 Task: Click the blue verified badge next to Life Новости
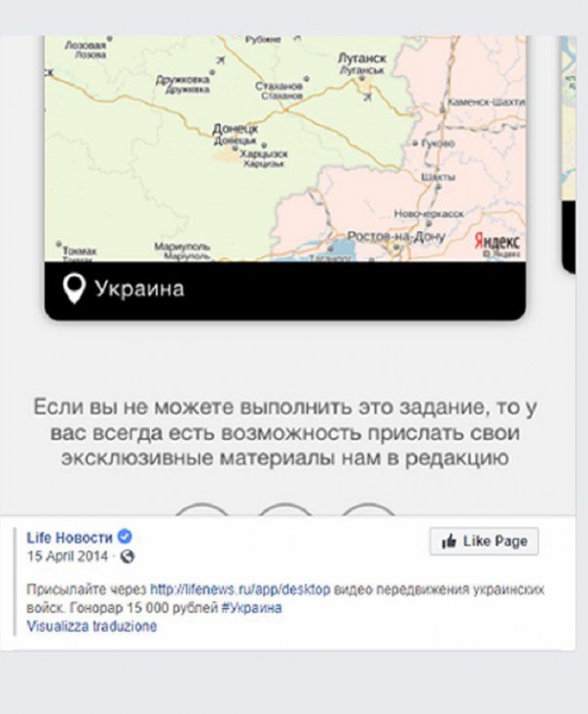coord(125,537)
